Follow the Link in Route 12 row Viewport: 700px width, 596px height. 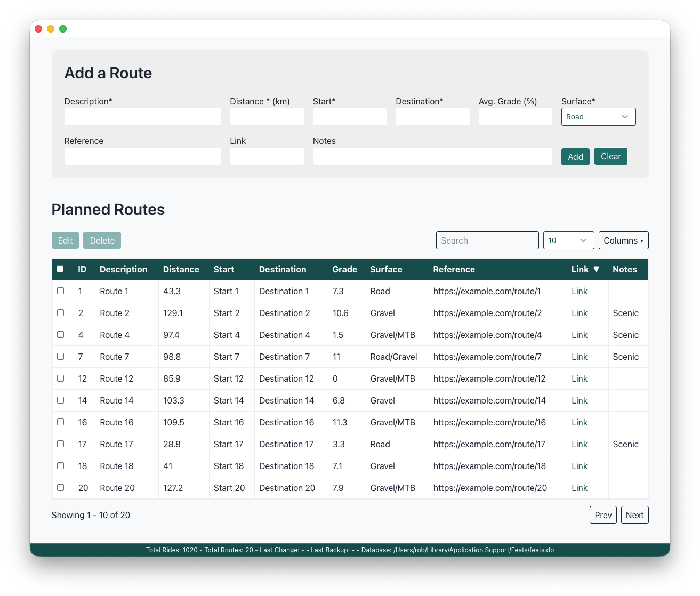(580, 378)
